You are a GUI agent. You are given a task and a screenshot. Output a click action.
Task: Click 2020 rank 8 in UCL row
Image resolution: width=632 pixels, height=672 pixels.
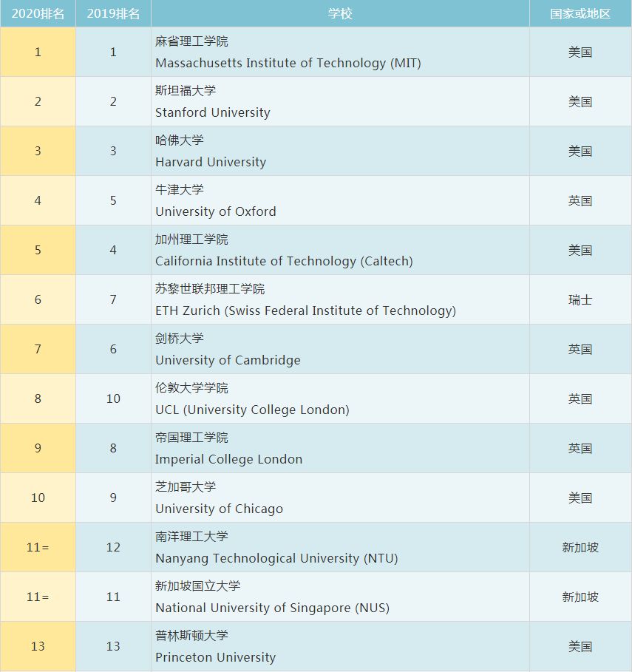click(38, 398)
